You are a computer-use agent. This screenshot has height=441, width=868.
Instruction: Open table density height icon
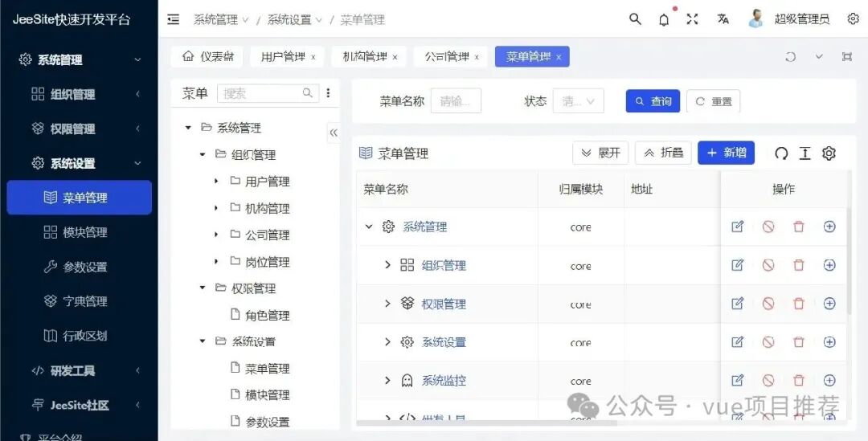tap(805, 153)
